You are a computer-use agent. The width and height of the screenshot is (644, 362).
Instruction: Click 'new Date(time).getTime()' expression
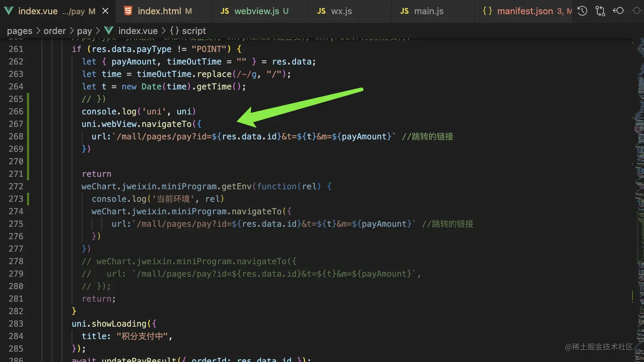(x=181, y=87)
